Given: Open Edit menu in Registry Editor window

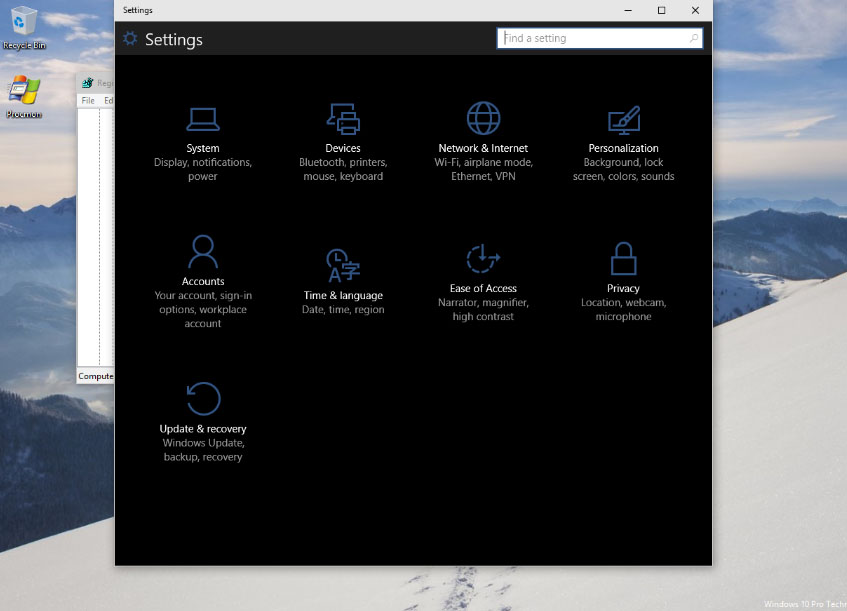Looking at the screenshot, I should coord(108,100).
